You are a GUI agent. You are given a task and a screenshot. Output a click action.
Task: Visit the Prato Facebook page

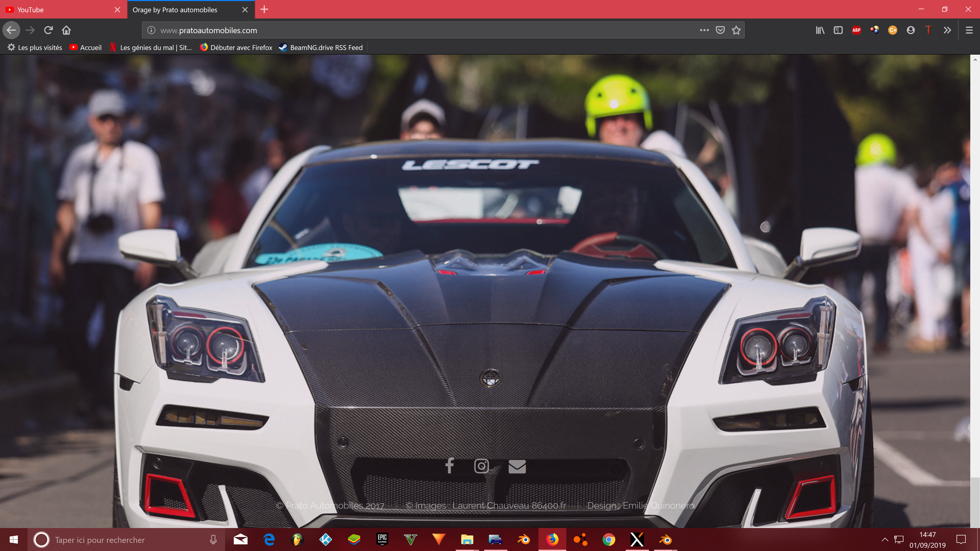(x=449, y=466)
